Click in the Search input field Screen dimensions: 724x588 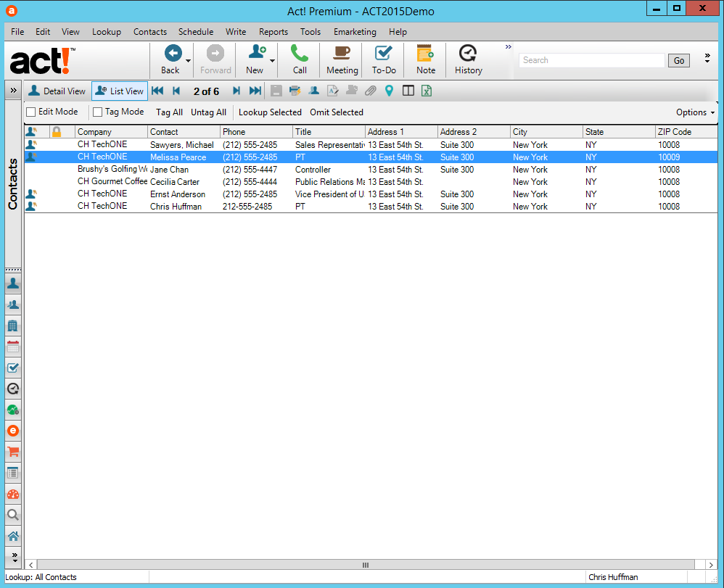[591, 60]
